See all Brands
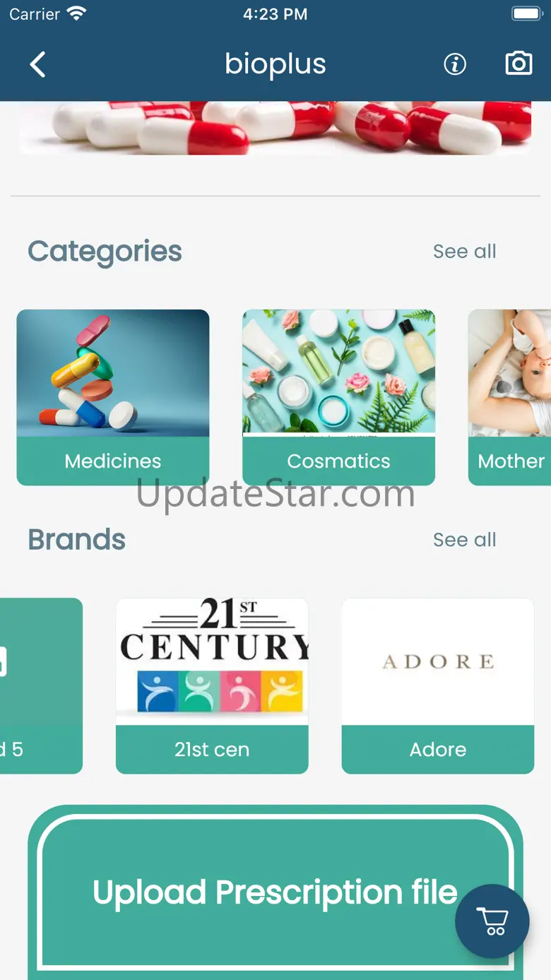 point(464,540)
